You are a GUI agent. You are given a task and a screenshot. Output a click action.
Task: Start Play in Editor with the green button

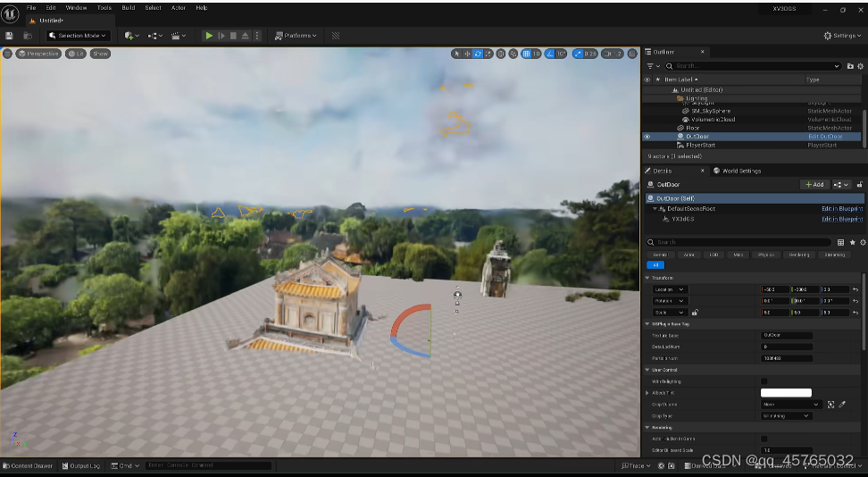point(209,36)
